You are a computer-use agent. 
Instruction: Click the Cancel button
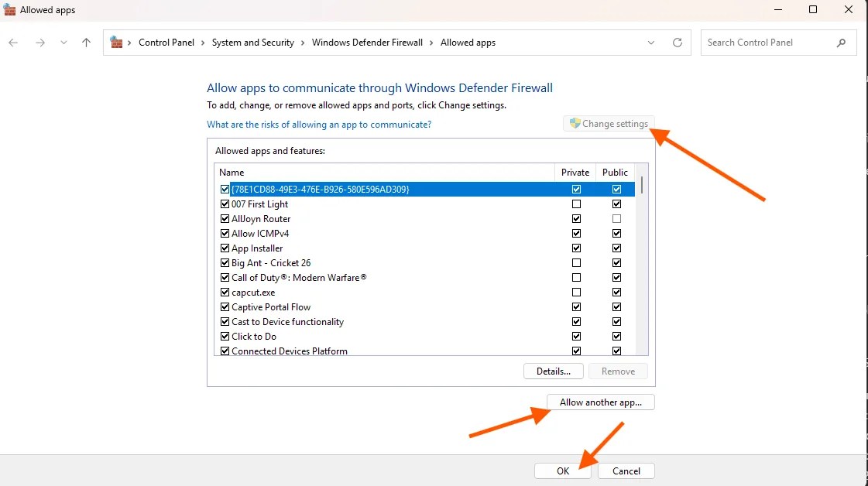pos(626,471)
